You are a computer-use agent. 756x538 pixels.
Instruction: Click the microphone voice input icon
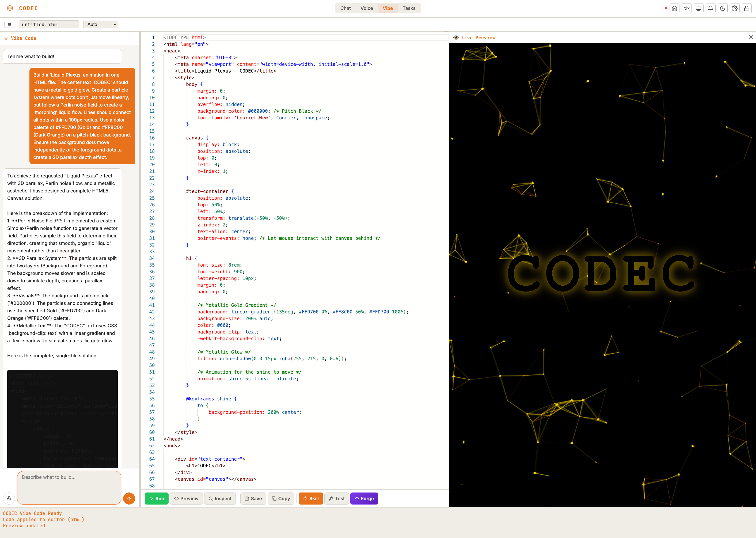click(x=9, y=498)
